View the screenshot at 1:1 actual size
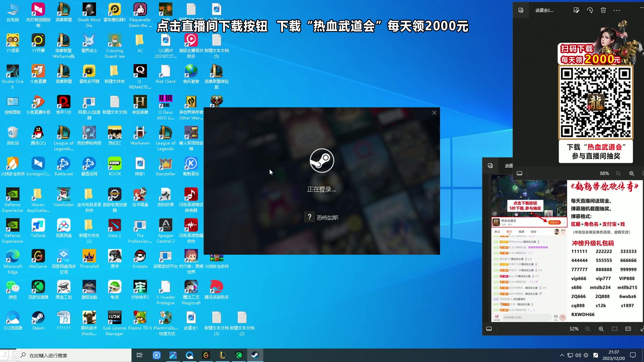The image size is (644, 362). (628, 329)
